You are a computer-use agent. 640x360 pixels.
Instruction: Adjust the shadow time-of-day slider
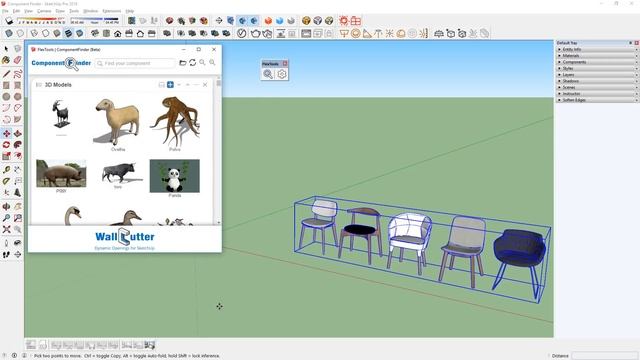click(x=95, y=20)
